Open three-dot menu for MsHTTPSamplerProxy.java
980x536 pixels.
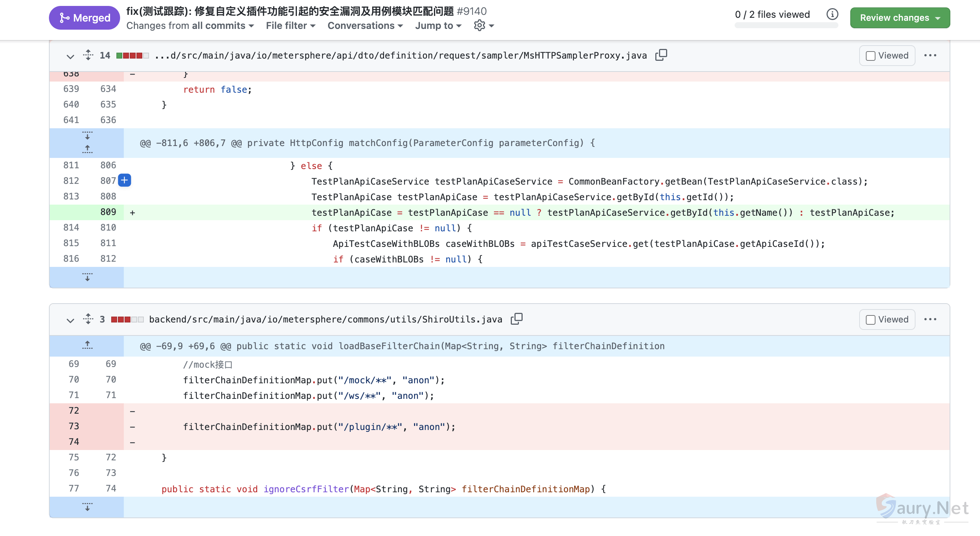point(930,56)
